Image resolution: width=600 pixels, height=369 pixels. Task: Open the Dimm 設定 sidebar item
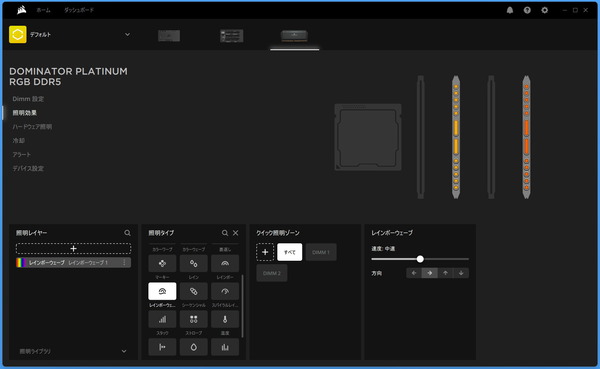click(x=28, y=99)
